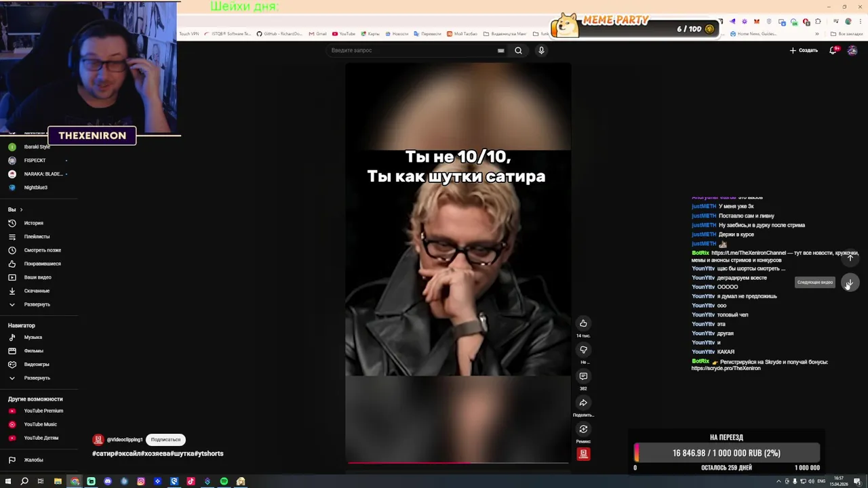Seek in the short's red progress bar
This screenshot has width=868, height=488.
(458, 463)
